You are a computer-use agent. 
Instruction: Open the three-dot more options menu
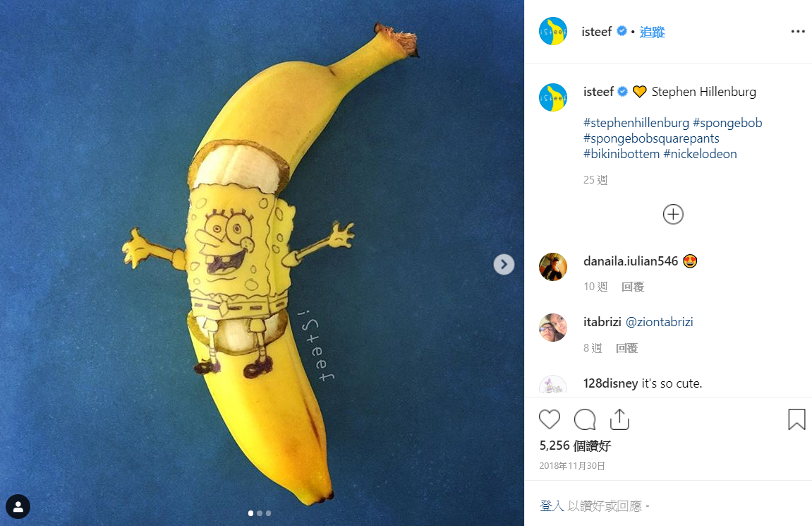pos(798,32)
